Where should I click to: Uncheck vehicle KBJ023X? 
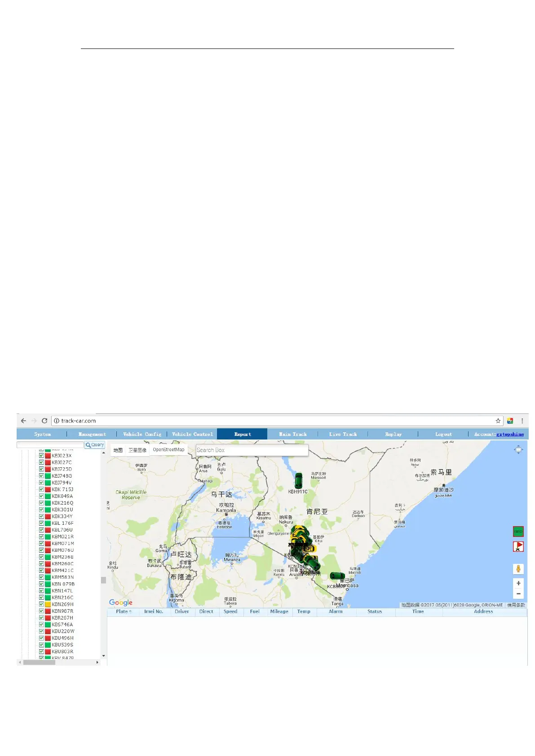(x=41, y=456)
